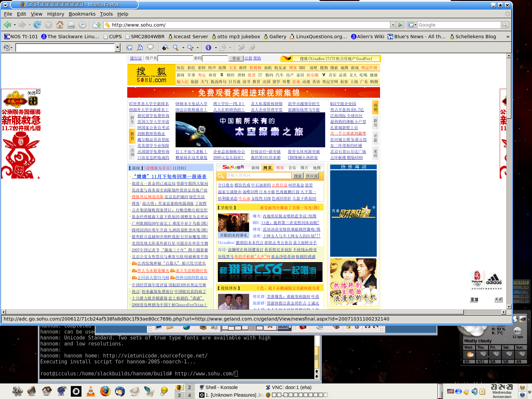Open the CUPS bookmark
This screenshot has width=532, height=399.
coord(112,37)
